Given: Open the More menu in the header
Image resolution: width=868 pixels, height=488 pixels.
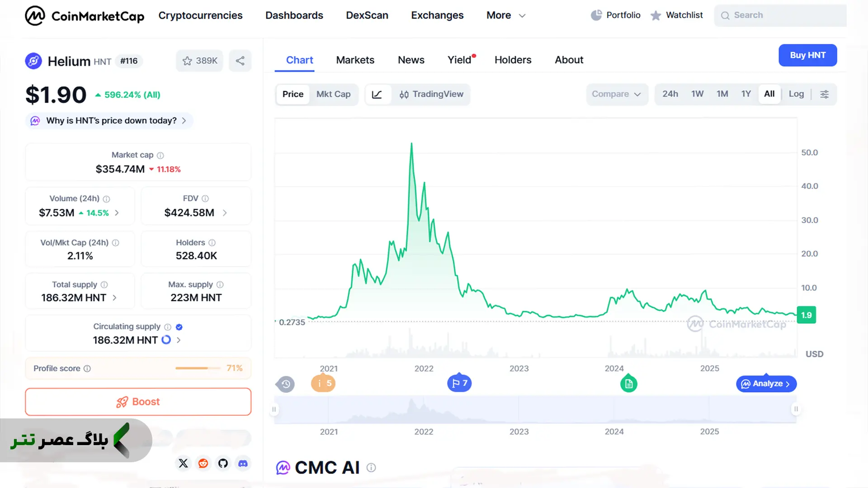Looking at the screenshot, I should click(x=506, y=15).
